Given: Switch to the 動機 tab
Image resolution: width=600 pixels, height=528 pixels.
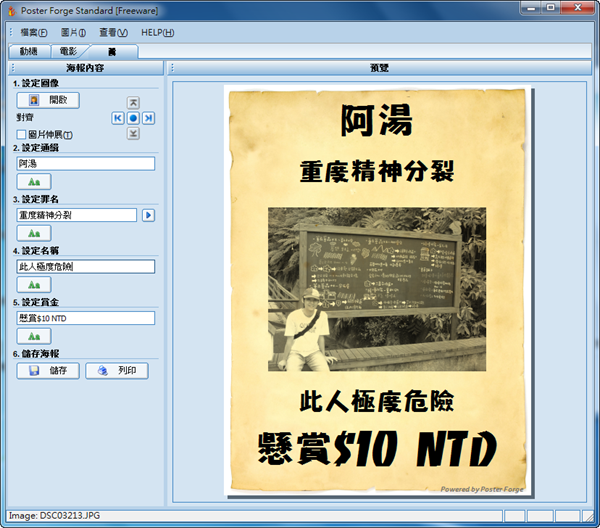Looking at the screenshot, I should click(x=28, y=51).
